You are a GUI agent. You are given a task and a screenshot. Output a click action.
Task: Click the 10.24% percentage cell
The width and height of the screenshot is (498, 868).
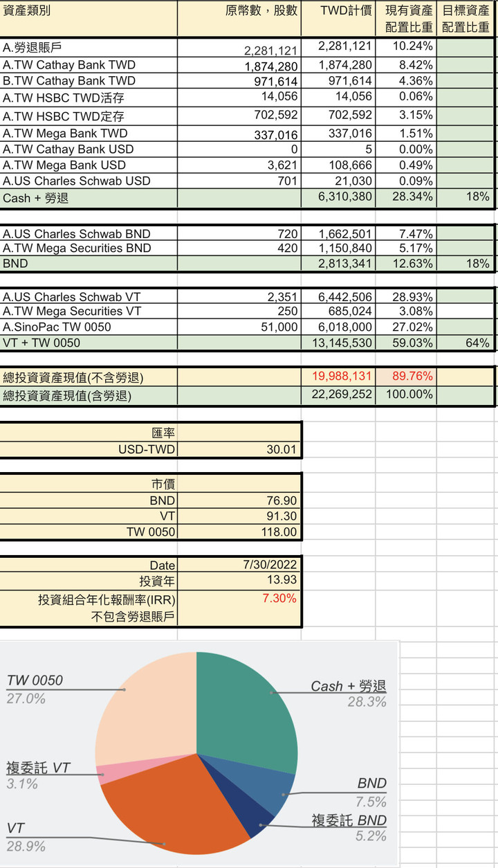[x=406, y=48]
